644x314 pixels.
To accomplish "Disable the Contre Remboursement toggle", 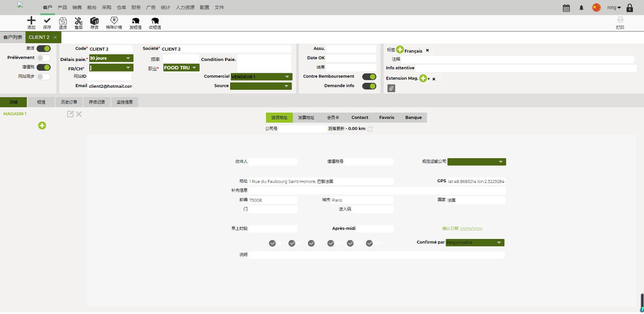I will [369, 77].
